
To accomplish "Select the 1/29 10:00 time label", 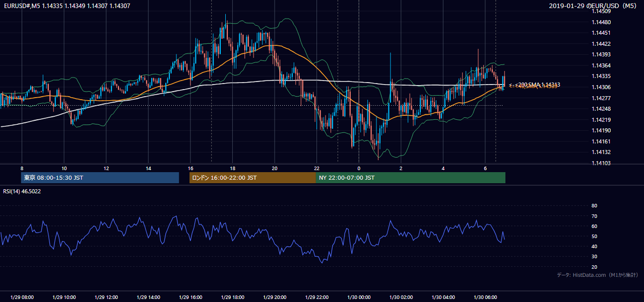I will 64,297.
